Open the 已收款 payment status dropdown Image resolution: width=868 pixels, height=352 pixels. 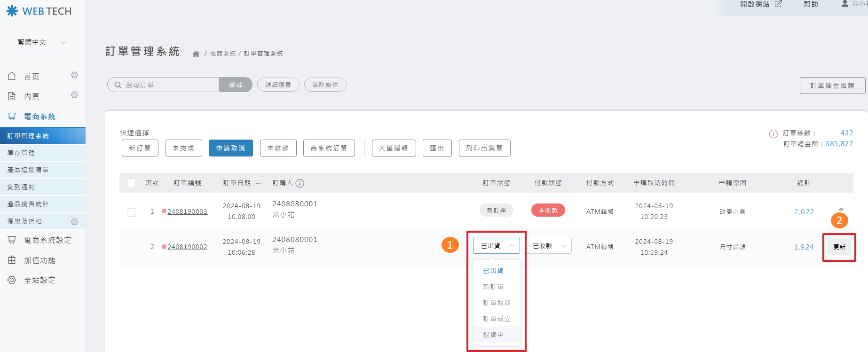(549, 246)
